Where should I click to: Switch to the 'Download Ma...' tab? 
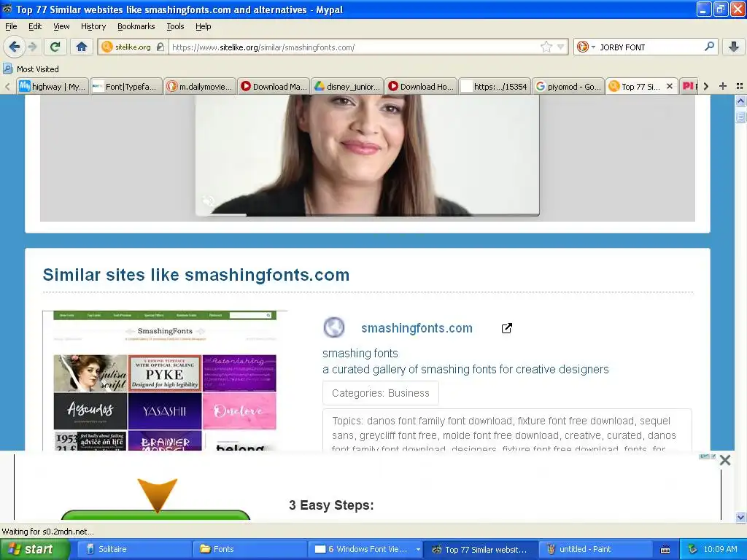coord(274,86)
